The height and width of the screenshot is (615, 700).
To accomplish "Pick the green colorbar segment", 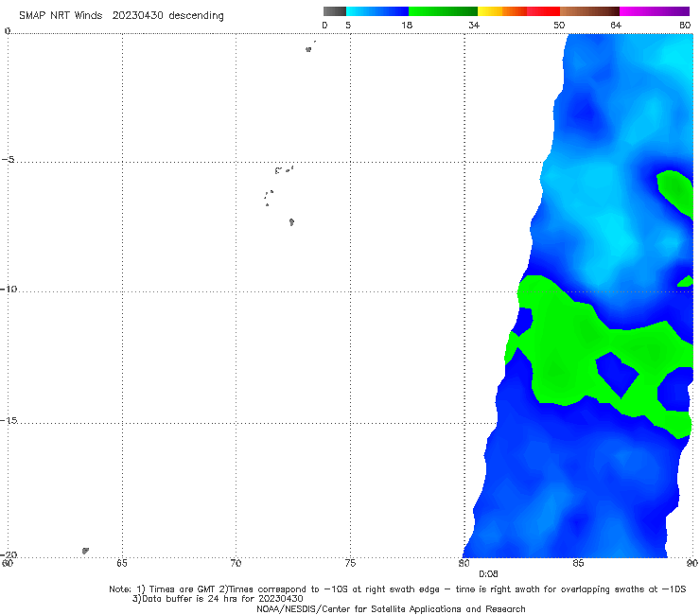I will point(443,11).
